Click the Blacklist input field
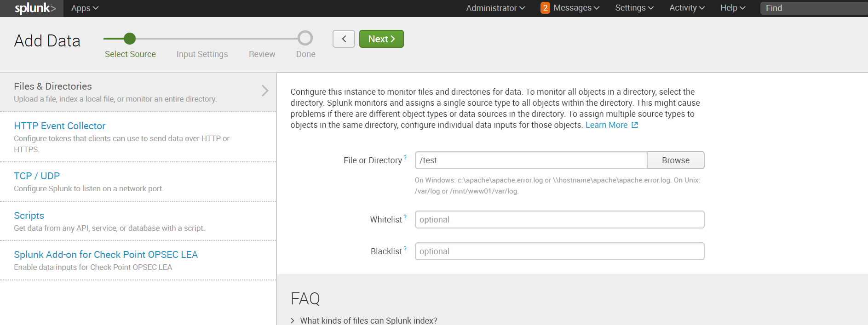Screen dimensions: 868x325 pyautogui.click(x=559, y=251)
